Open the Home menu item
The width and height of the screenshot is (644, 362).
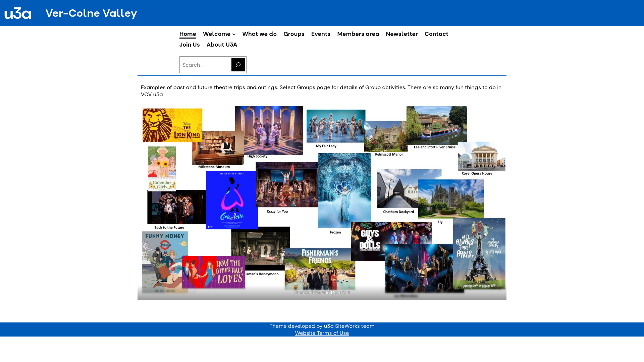click(188, 34)
